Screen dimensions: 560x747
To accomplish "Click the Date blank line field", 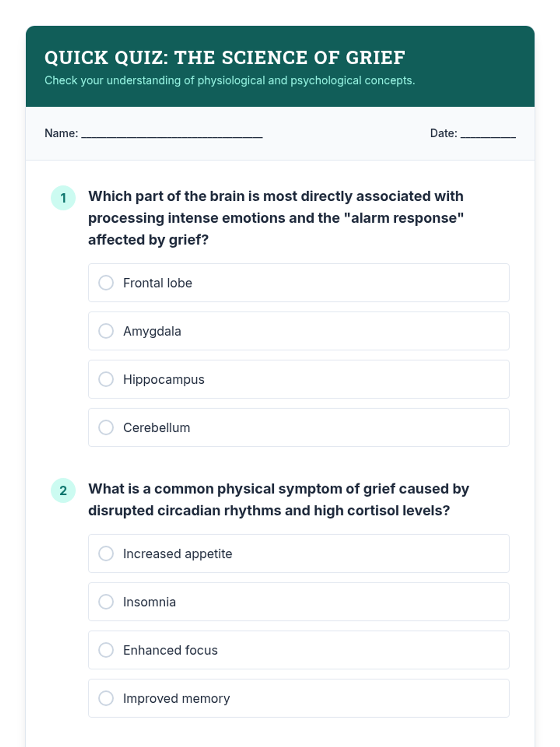I will pos(488,134).
